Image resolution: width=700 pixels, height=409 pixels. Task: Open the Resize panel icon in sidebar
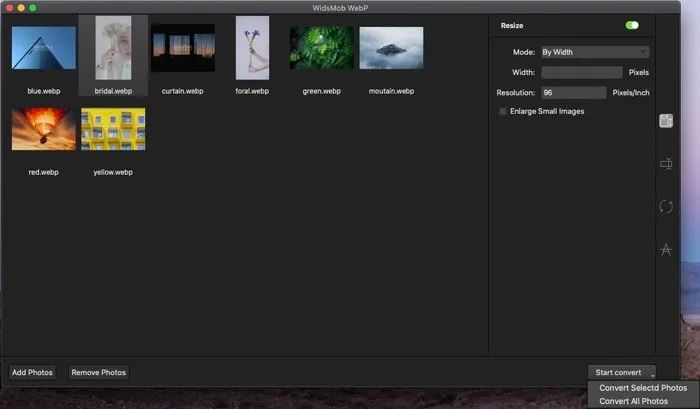pos(666,121)
